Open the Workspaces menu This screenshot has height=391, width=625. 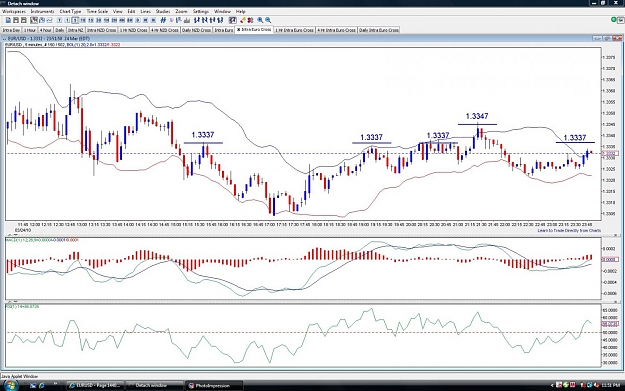(x=14, y=12)
